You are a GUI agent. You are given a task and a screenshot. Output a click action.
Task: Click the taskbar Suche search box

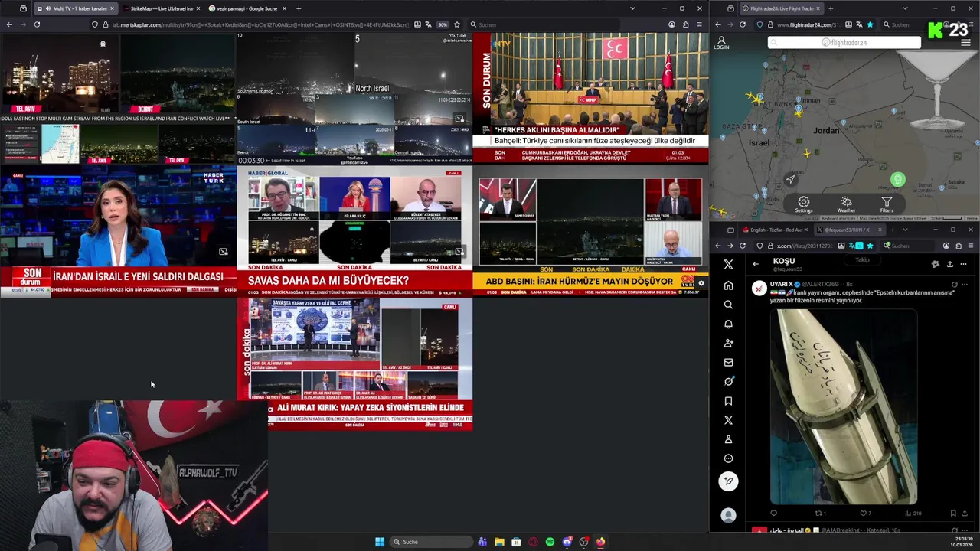pos(433,542)
